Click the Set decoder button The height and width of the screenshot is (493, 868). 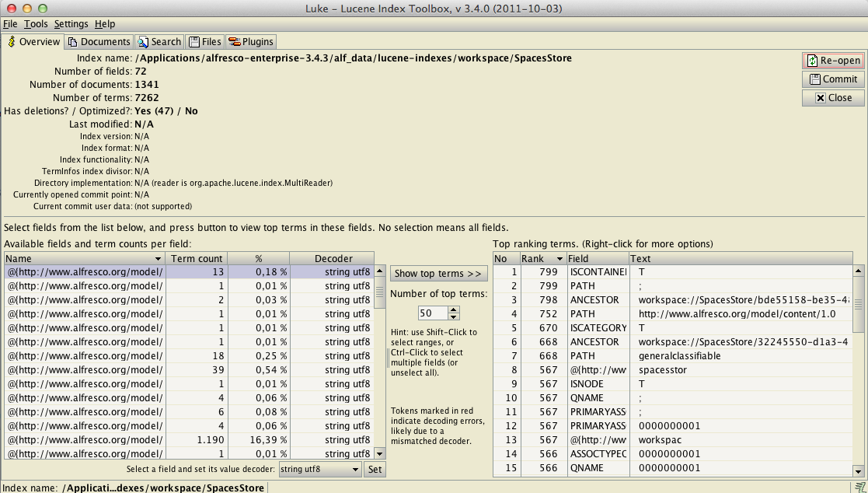pos(375,470)
